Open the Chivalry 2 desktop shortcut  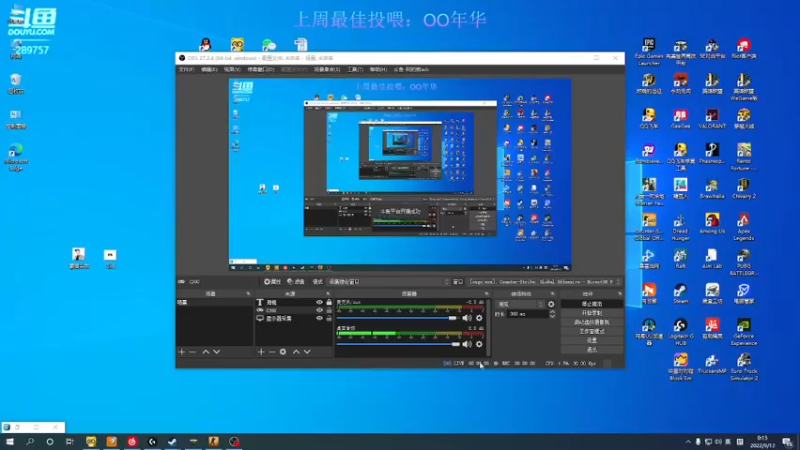tap(743, 188)
